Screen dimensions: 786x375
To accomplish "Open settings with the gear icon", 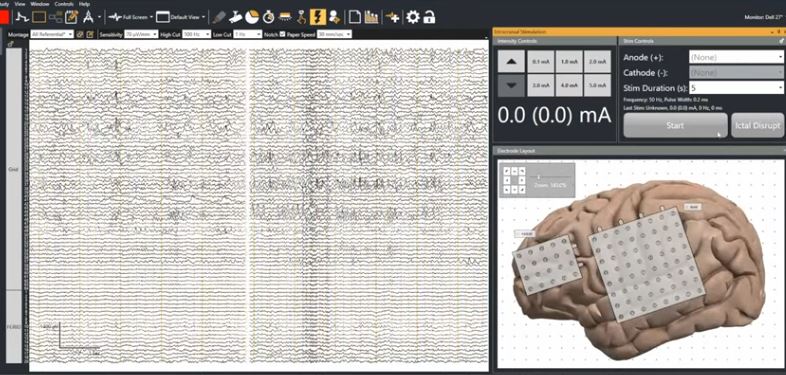I will (x=413, y=17).
